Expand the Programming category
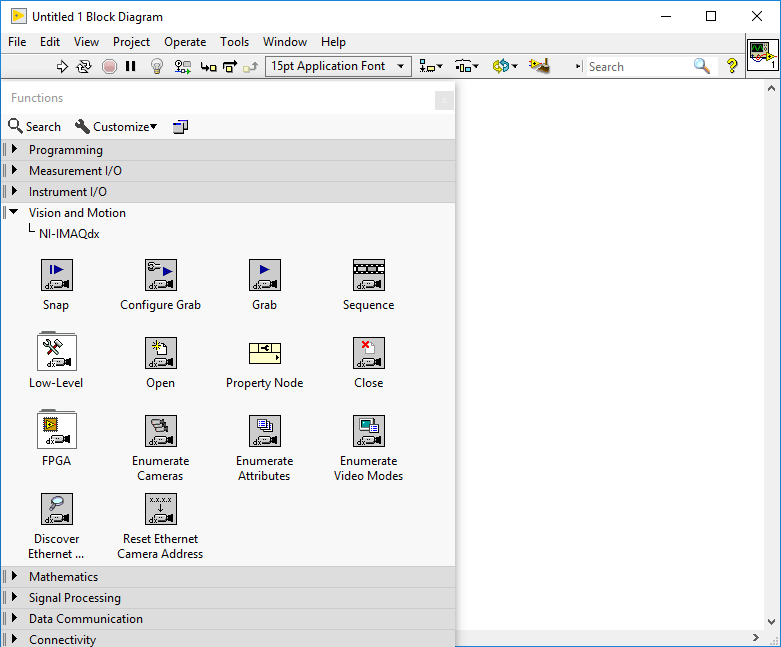The width and height of the screenshot is (781, 647). pyautogui.click(x=14, y=149)
